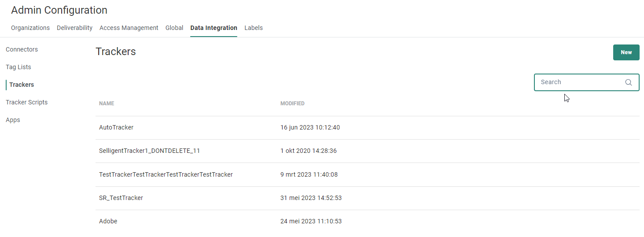Switch to the Deliverability tab
Screen dimensions: 644x237
point(74,28)
